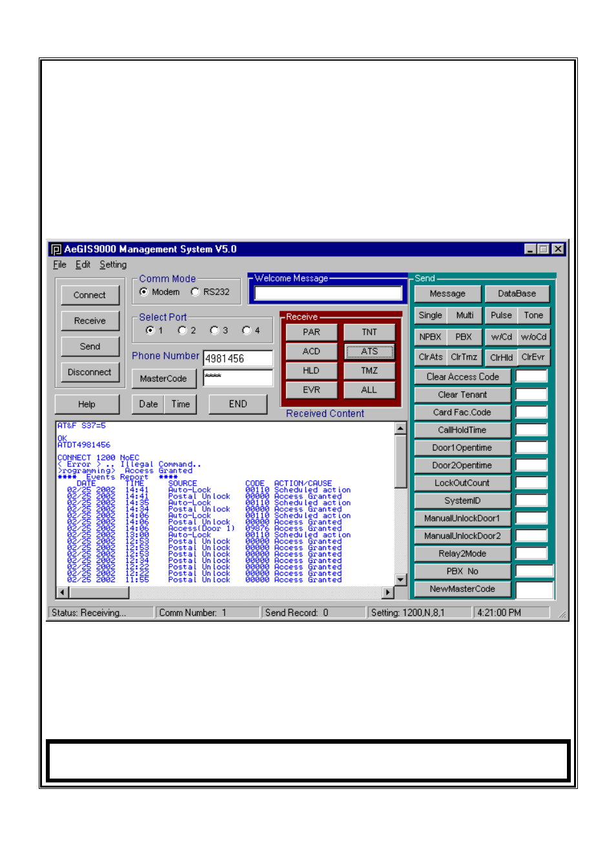Image resolution: width=616 pixels, height=847 pixels.
Task: Click the Send Message button
Action: tap(447, 294)
